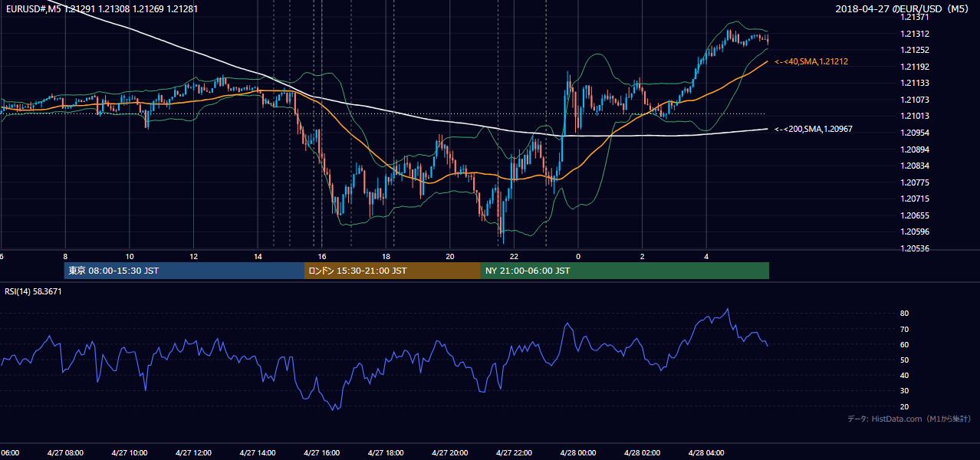Click hour marker 10 below the price chart
This screenshot has height=460, width=980.
(130, 256)
